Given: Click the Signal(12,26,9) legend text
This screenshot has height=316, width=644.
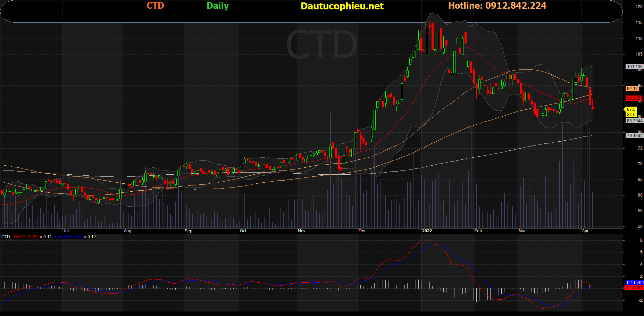Looking at the screenshot, I should 68,237.
